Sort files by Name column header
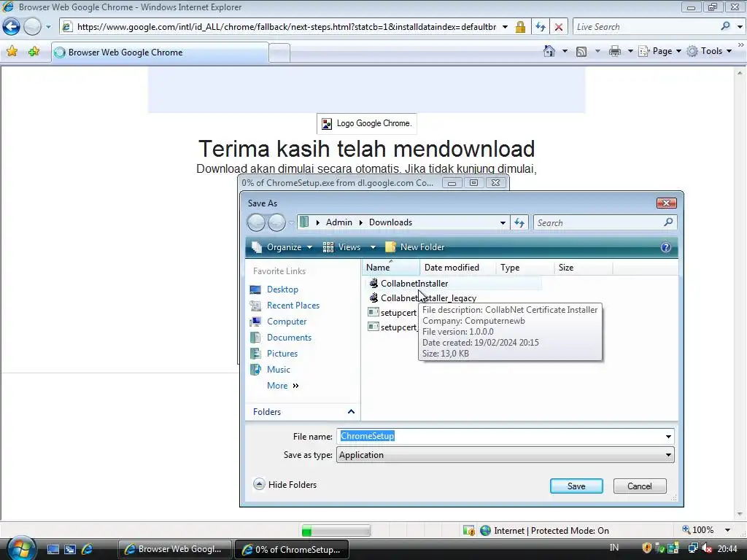The height and width of the screenshot is (560, 747). 391,268
